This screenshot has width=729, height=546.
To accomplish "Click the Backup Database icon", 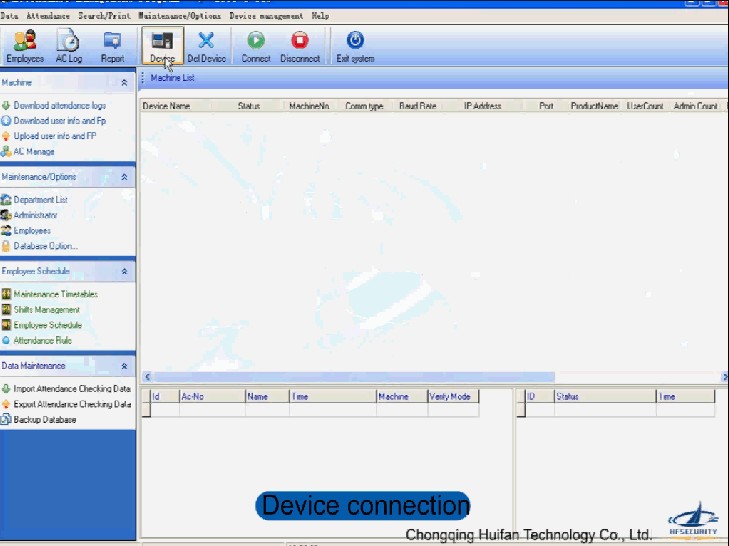I will [x=6, y=419].
